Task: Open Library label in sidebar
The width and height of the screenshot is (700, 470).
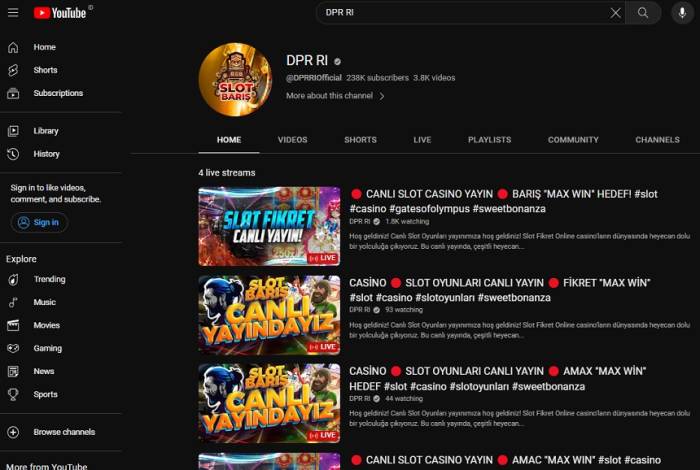Action: click(x=46, y=131)
